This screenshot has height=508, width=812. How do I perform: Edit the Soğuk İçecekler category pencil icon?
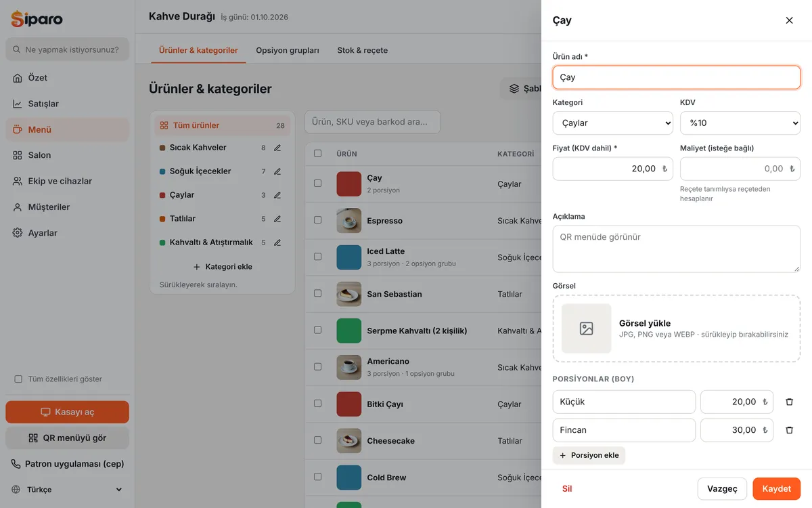pyautogui.click(x=277, y=171)
